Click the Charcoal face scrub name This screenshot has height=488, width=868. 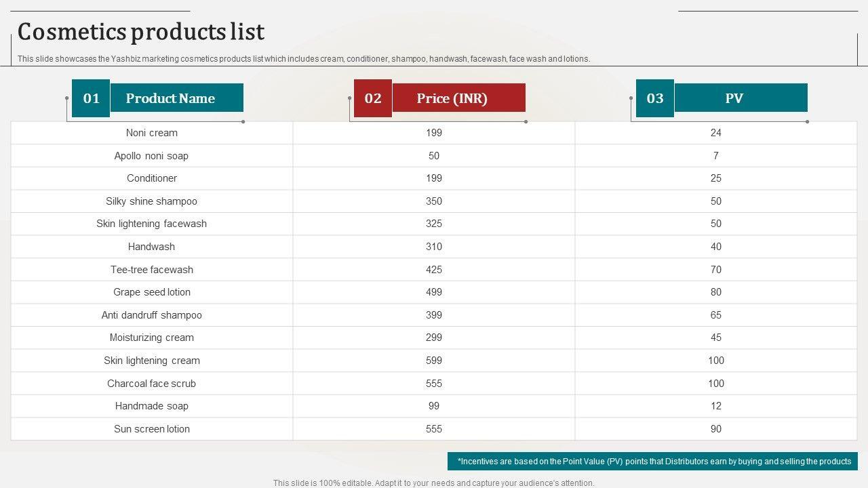tap(151, 384)
